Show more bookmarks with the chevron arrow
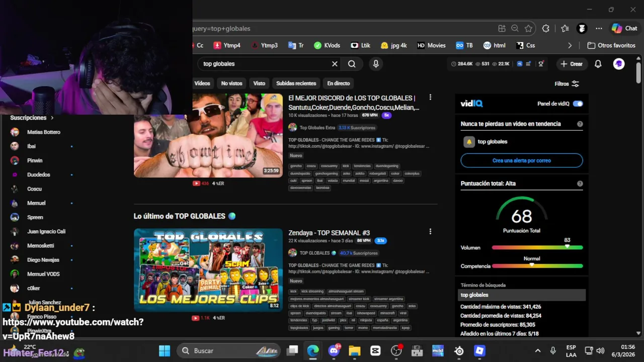This screenshot has width=644, height=362. click(570, 45)
